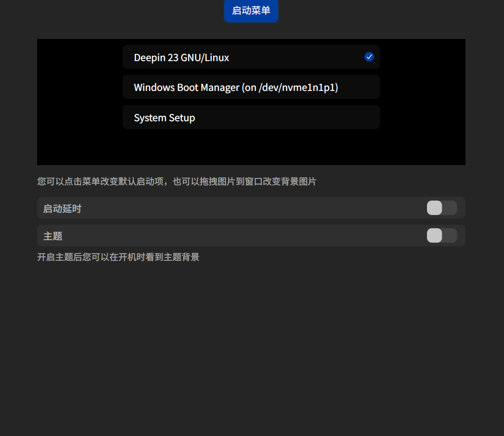Screen dimensions: 504x436
Task: Click the blue checkmark on Deepin entry
Action: point(369,57)
